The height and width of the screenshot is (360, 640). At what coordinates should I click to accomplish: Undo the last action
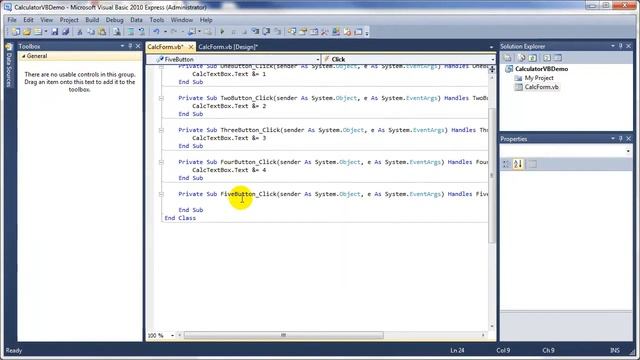click(x=156, y=32)
